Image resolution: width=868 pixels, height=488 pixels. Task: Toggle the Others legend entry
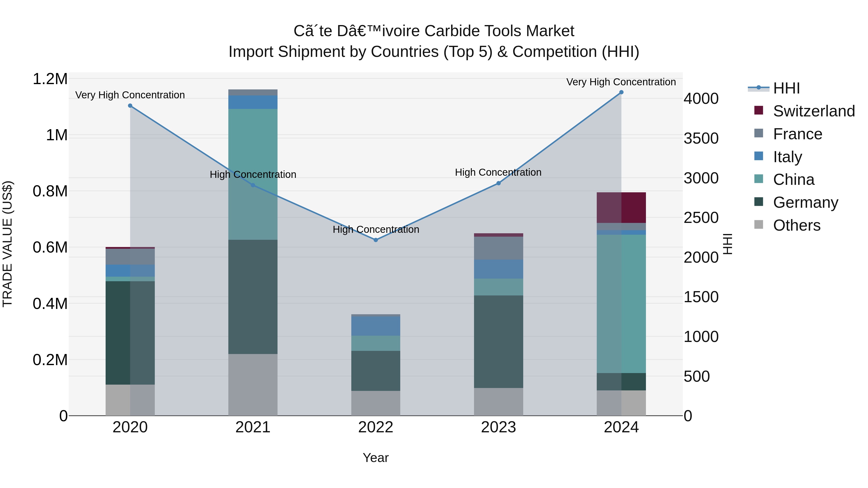tap(787, 225)
